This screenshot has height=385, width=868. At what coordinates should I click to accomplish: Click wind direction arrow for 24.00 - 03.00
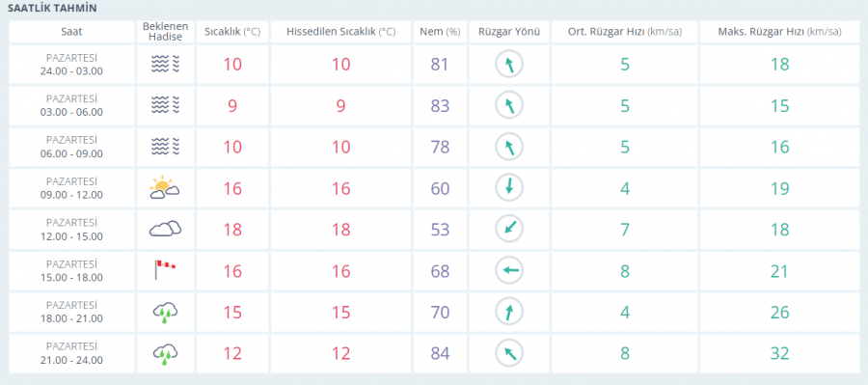click(x=508, y=65)
